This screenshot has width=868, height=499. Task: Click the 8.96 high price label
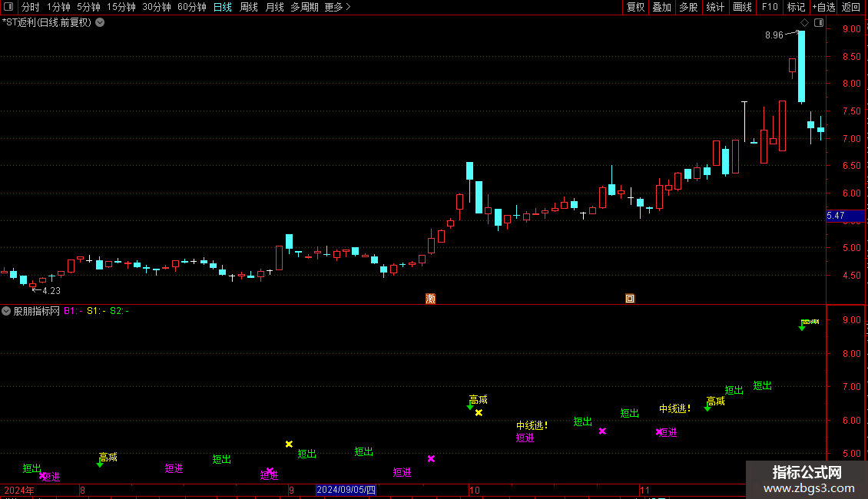(774, 35)
